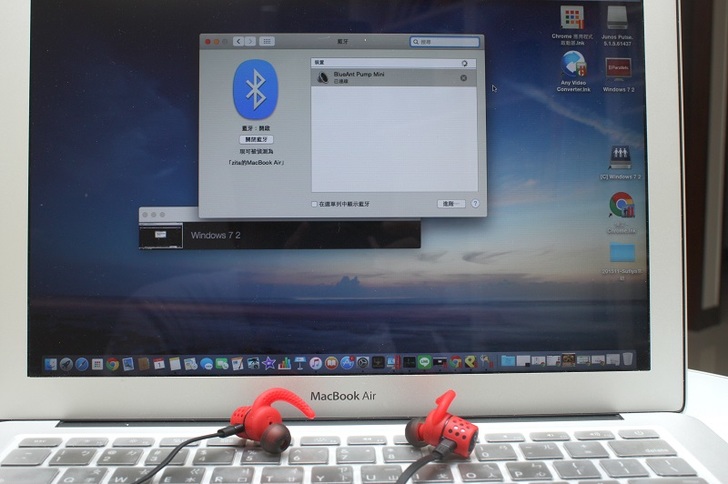Open the Trash in the Dock

628,359
